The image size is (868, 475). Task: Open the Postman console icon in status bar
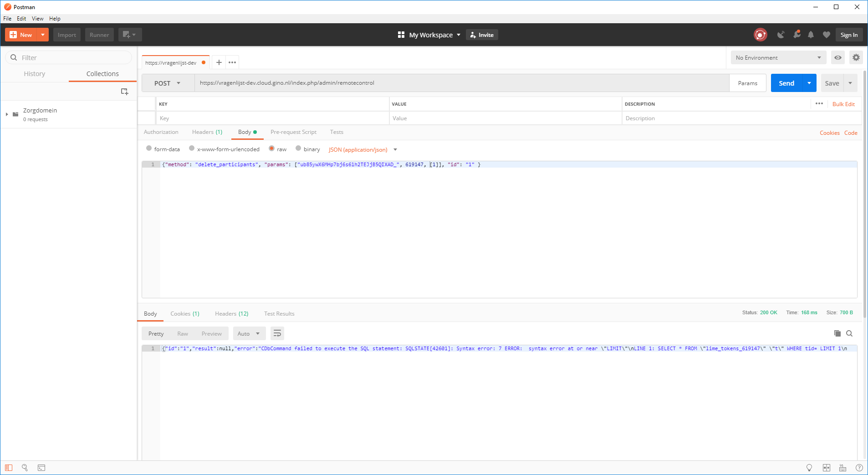pyautogui.click(x=41, y=468)
